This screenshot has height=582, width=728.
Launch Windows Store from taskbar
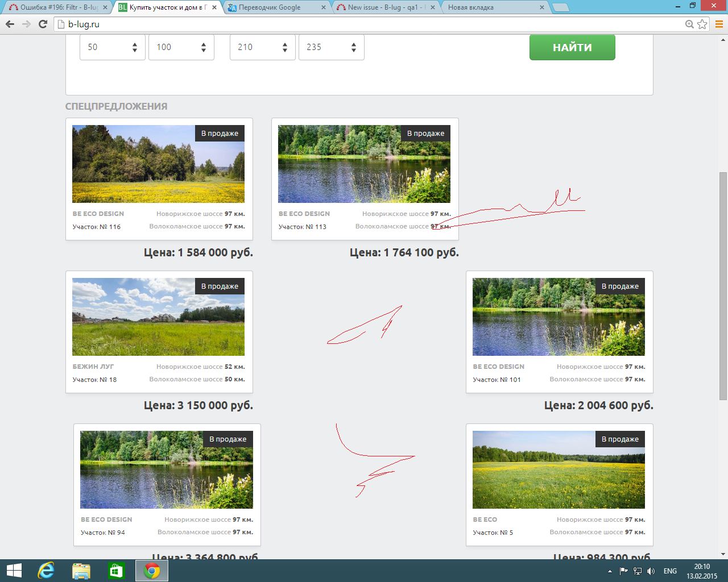click(116, 571)
